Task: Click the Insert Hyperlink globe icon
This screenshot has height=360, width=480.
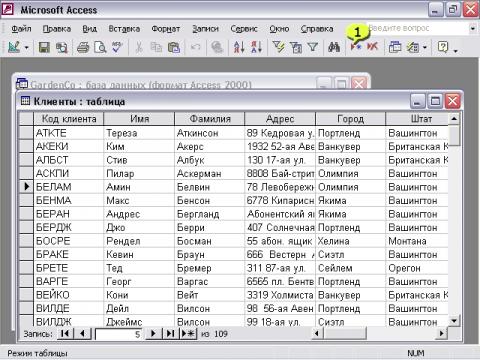Action: [217, 47]
